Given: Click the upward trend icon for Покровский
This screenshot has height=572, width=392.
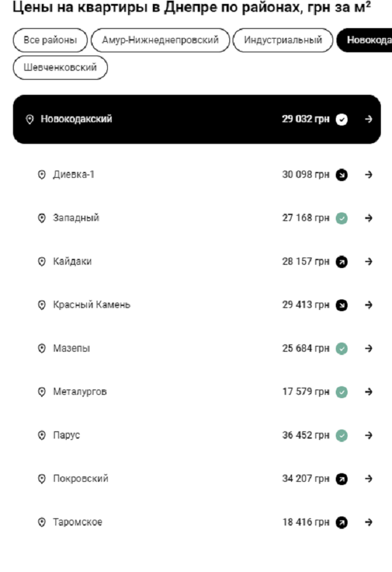Looking at the screenshot, I should tap(342, 479).
